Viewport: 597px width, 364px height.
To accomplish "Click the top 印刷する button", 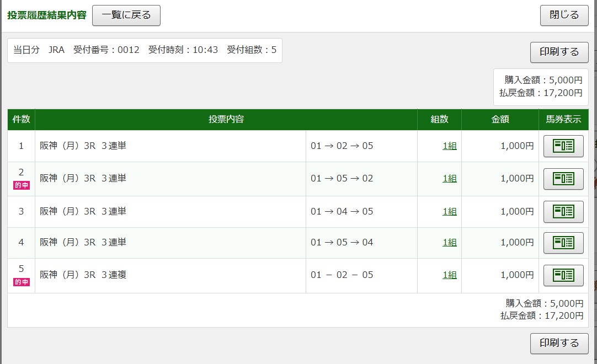I will (559, 52).
